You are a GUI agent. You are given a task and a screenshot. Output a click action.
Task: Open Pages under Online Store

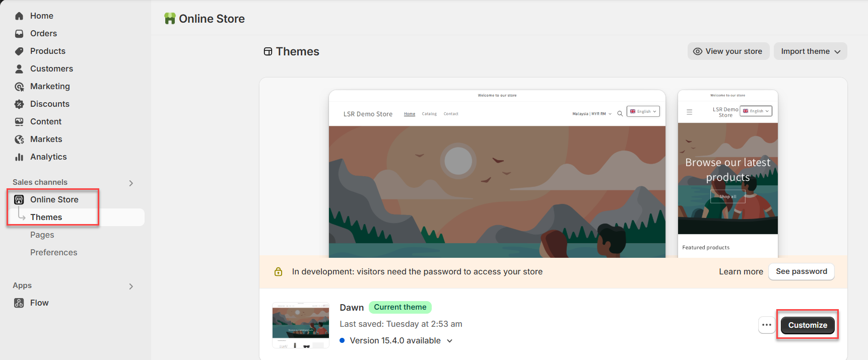pyautogui.click(x=42, y=235)
